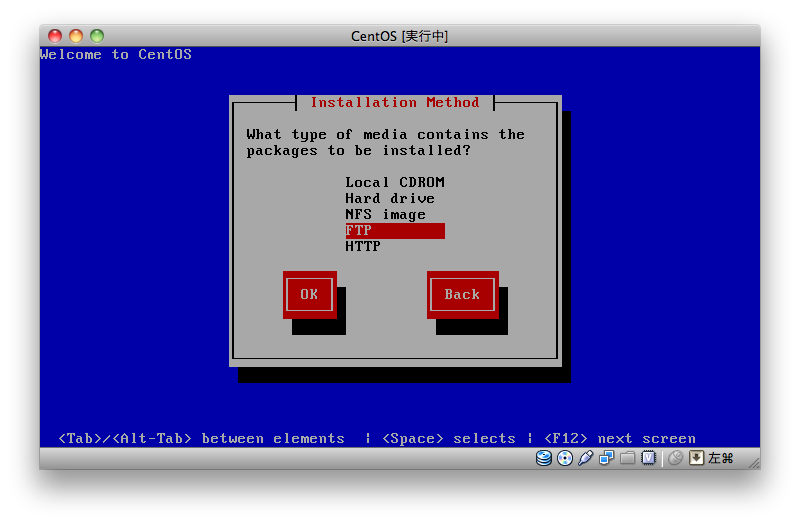
Task: Click the window resize grip corner
Action: pyautogui.click(x=754, y=463)
